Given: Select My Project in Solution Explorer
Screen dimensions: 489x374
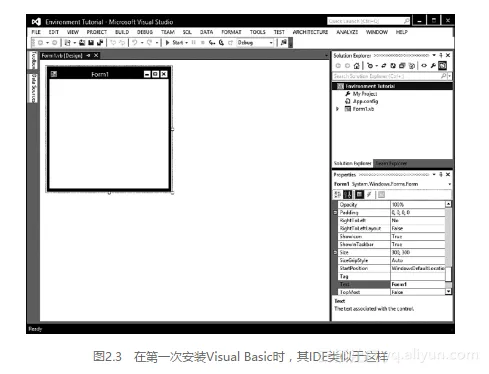Looking at the screenshot, I should click(365, 94).
